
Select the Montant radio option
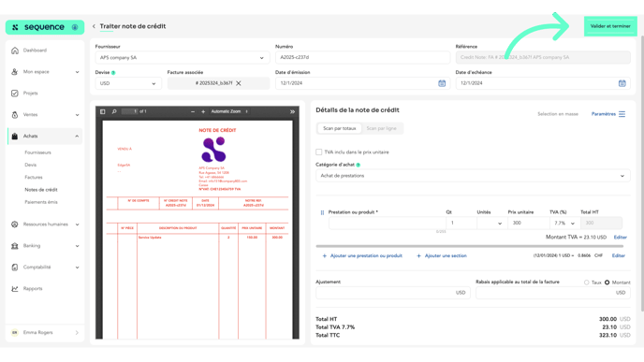[x=607, y=282]
